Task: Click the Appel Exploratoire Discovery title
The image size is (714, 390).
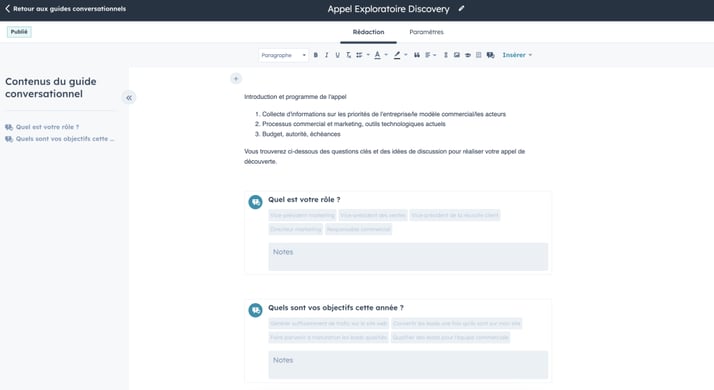Action: point(388,9)
